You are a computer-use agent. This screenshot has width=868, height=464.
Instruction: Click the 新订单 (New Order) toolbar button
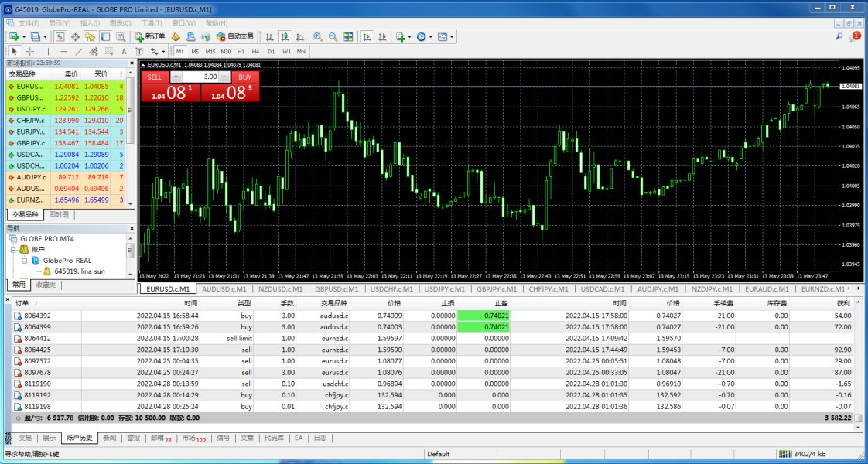tap(150, 36)
